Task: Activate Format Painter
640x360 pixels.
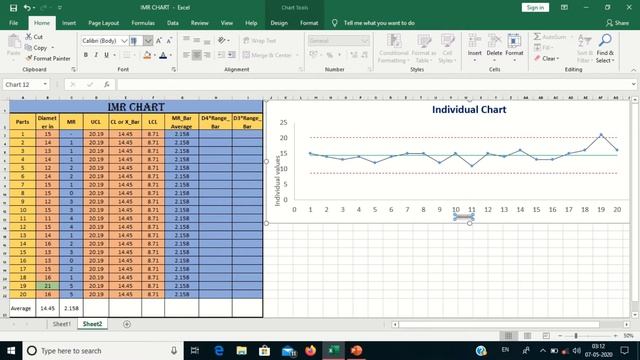Action: coord(48,58)
